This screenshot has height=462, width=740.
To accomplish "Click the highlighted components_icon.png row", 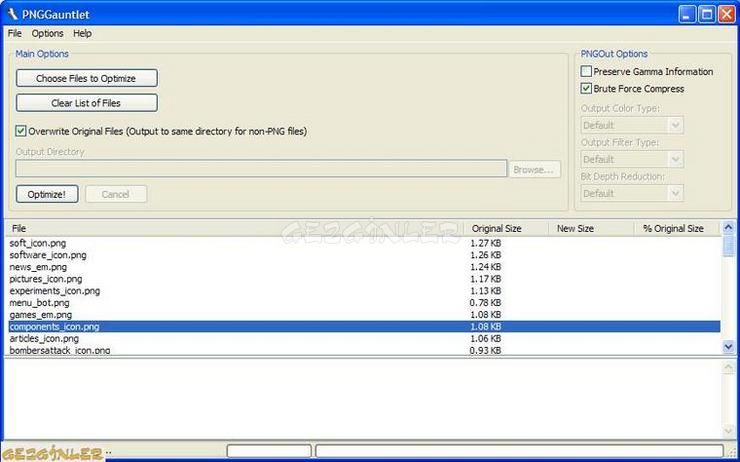I will [364, 327].
